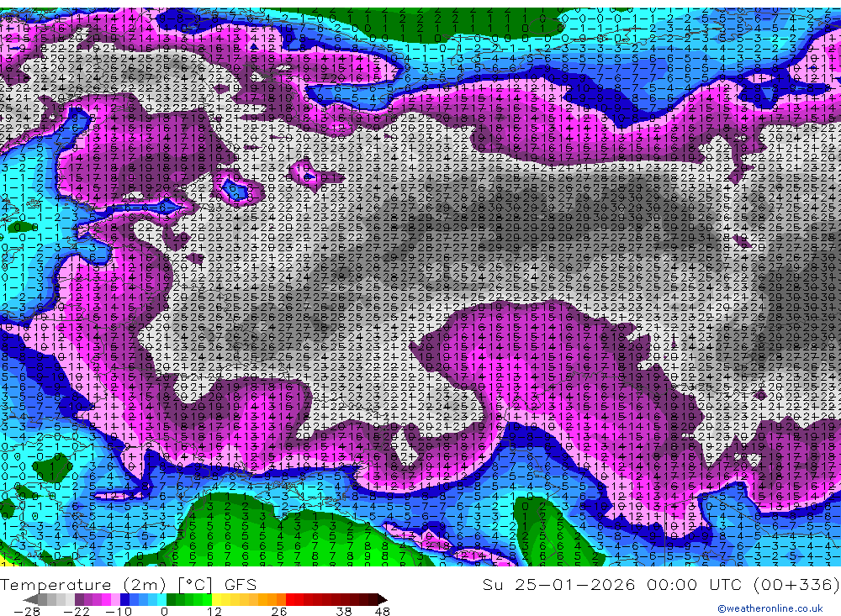Image resolution: width=841 pixels, height=616 pixels.
Task: Click the '12' label on the color scale
Action: point(214,611)
